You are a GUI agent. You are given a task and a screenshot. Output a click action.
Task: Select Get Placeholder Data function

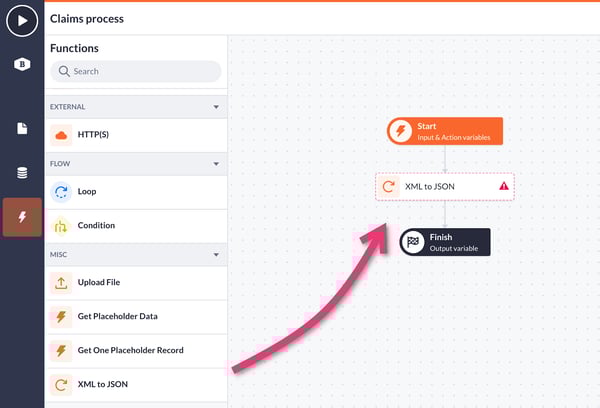click(117, 317)
